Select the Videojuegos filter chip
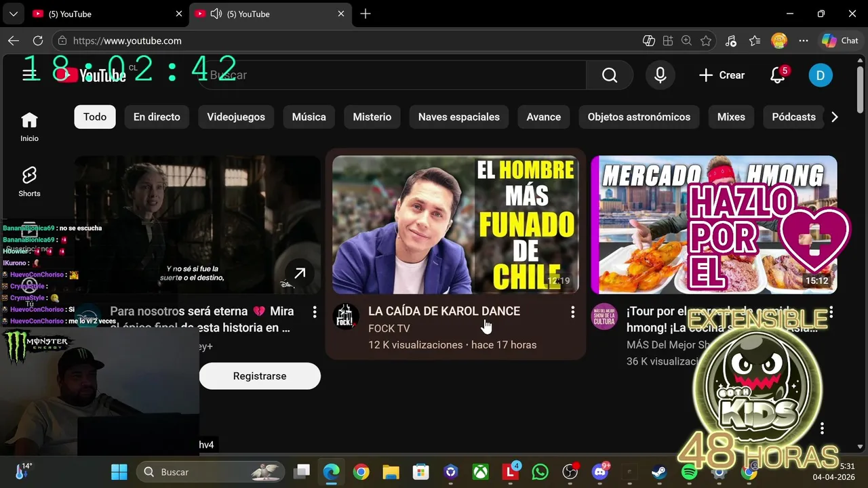This screenshot has width=868, height=488. pyautogui.click(x=236, y=117)
